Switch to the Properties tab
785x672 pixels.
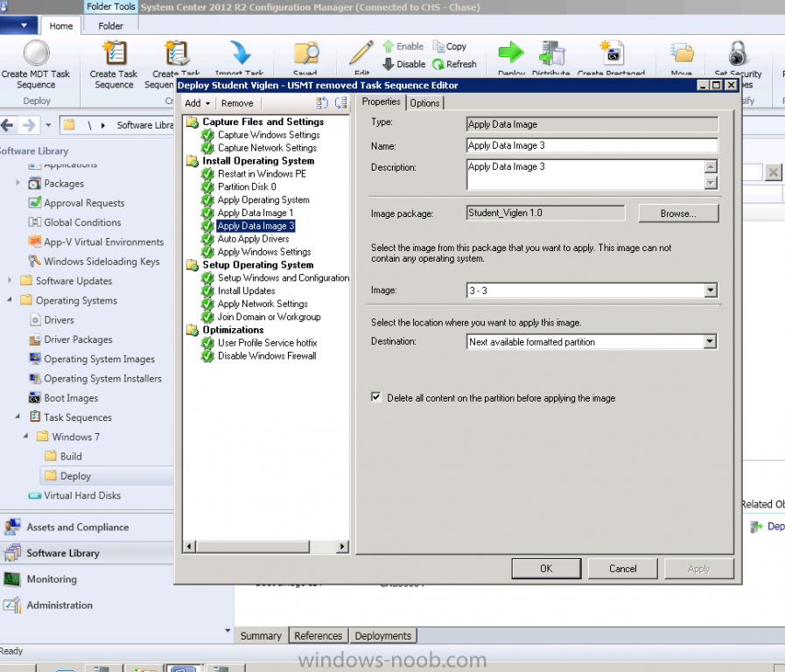pyautogui.click(x=381, y=101)
